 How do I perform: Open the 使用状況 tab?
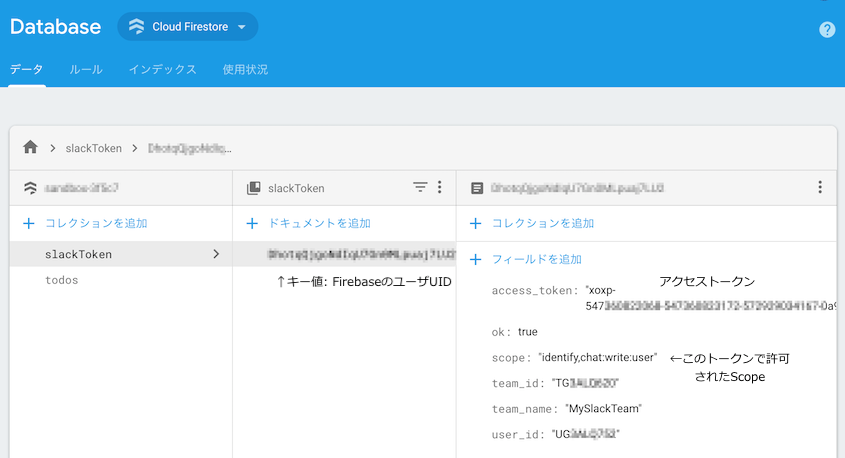click(245, 70)
